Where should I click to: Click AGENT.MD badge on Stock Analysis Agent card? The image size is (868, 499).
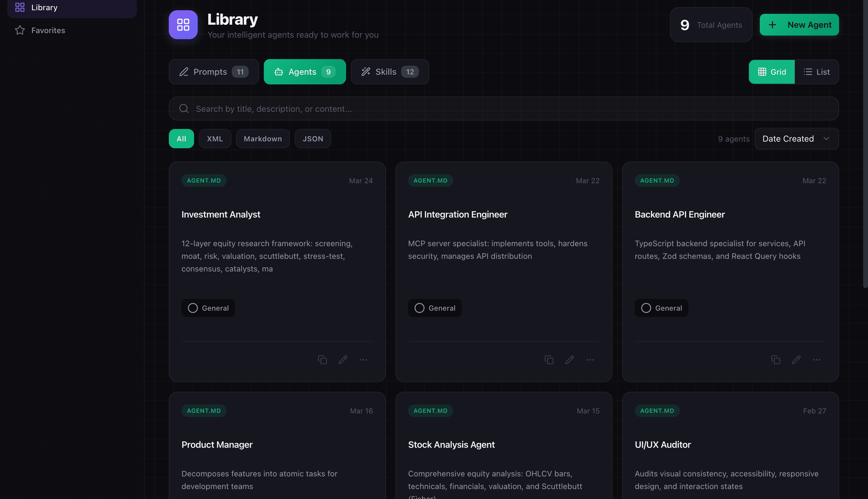click(430, 411)
